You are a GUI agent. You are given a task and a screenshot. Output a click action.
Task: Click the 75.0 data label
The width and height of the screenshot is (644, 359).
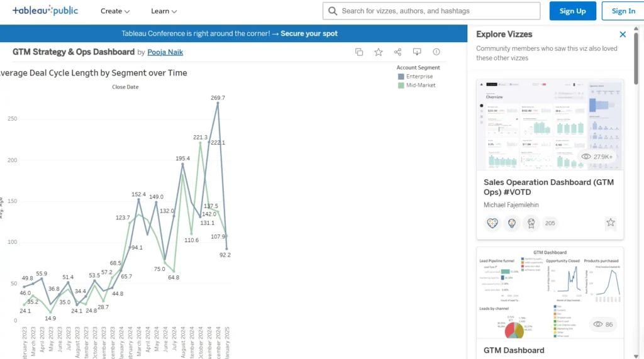click(159, 269)
